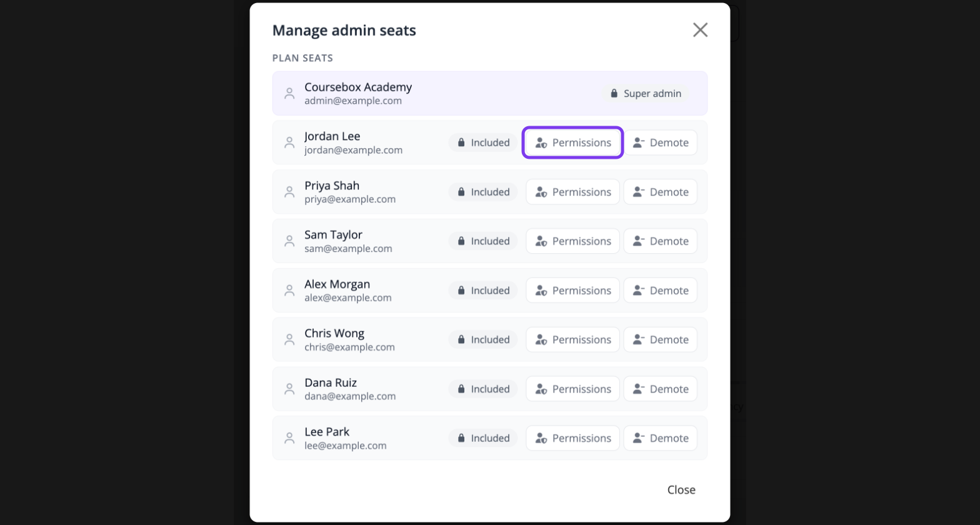Click the user avatar icon for Lee Park
Screen dimensions: 980x525
[289, 438]
